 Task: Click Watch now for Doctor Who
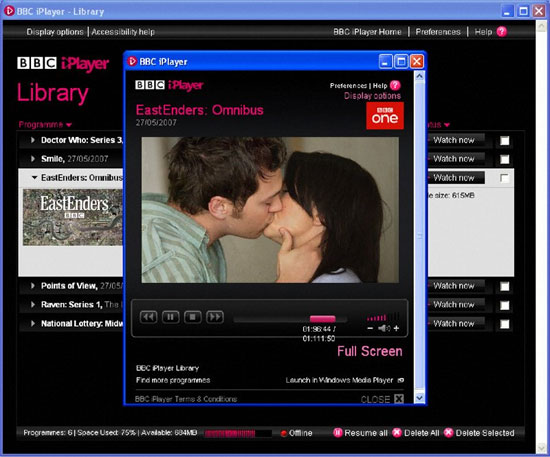pos(456,140)
